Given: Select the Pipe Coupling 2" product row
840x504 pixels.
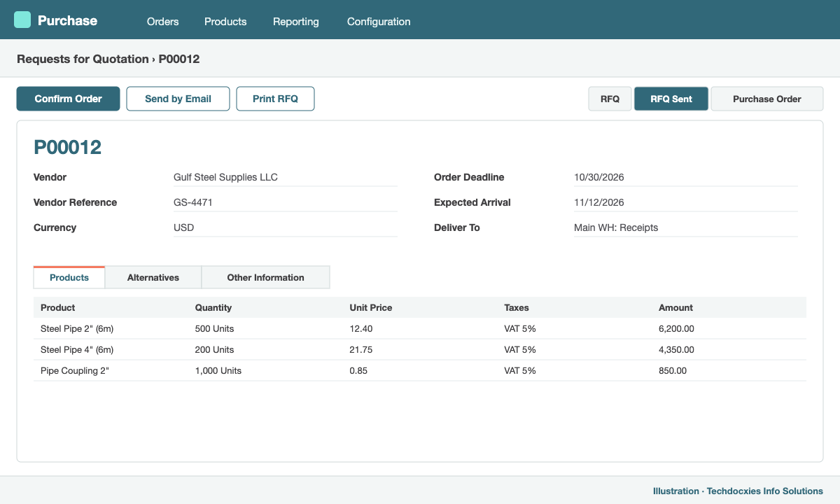Looking at the screenshot, I should 420,370.
